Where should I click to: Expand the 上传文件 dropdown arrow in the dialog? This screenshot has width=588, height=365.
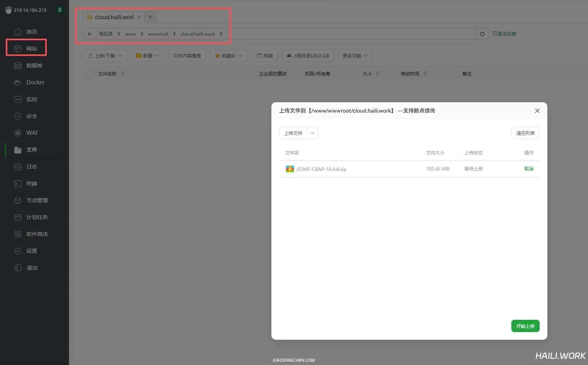click(x=313, y=133)
